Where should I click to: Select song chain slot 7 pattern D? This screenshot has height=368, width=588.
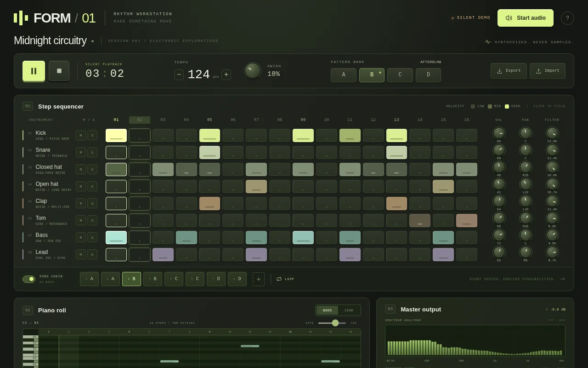point(216,279)
